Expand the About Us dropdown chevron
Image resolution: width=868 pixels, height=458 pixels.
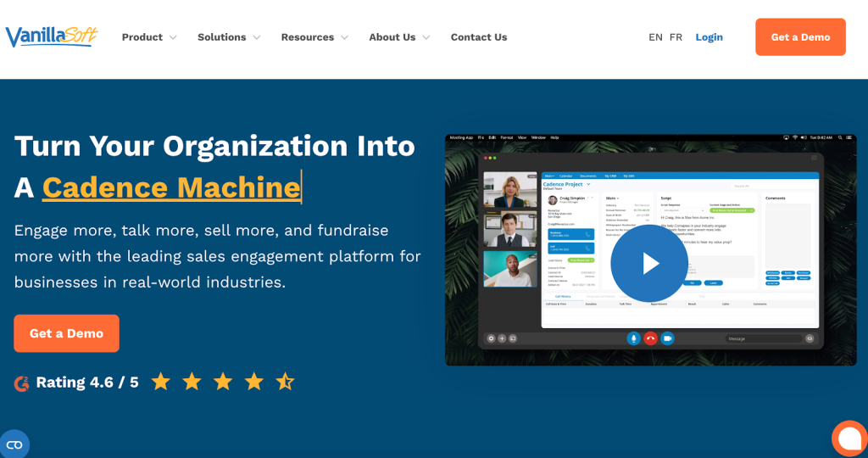pyautogui.click(x=426, y=37)
